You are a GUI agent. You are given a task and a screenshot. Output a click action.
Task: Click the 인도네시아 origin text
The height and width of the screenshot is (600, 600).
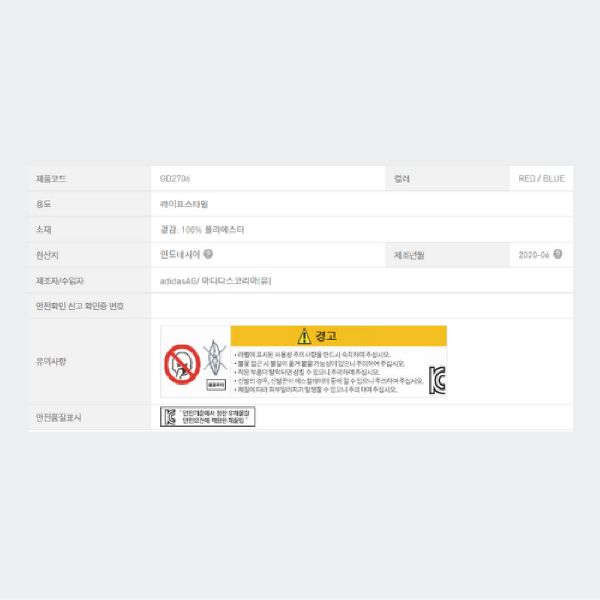180,254
